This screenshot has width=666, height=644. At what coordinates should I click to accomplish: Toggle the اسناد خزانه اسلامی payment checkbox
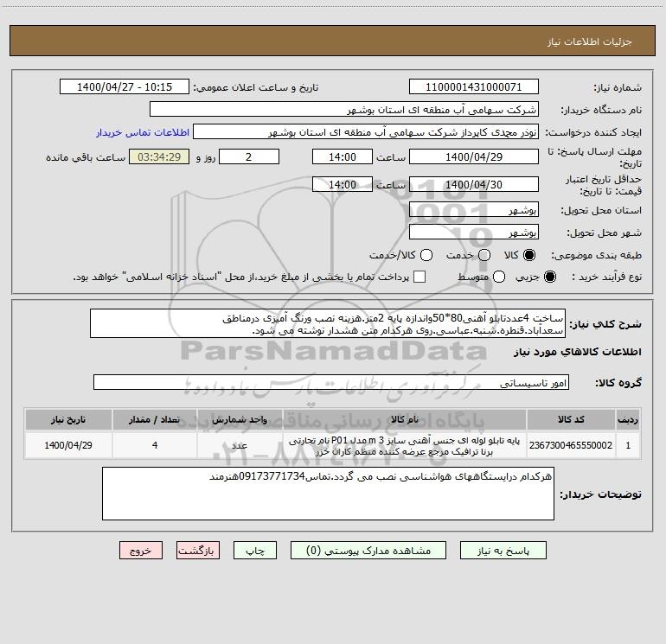click(419, 277)
